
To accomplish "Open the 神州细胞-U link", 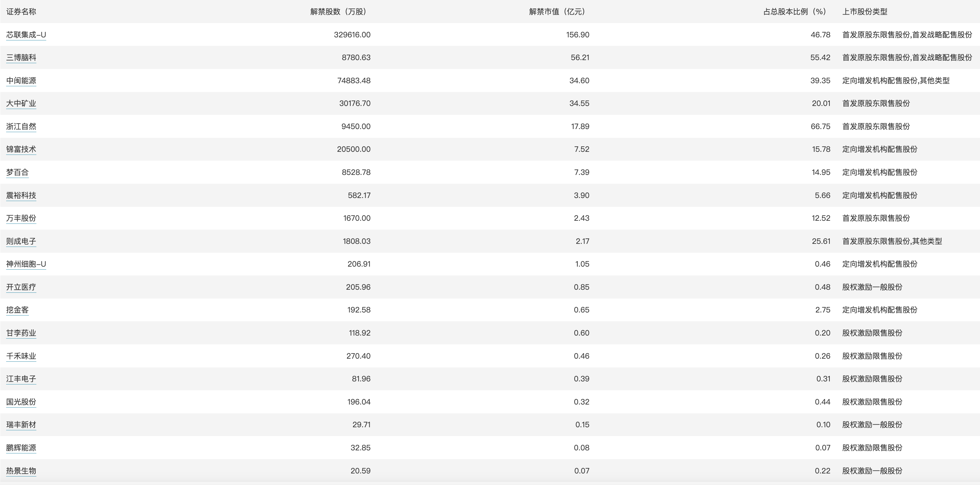I will click(x=26, y=264).
